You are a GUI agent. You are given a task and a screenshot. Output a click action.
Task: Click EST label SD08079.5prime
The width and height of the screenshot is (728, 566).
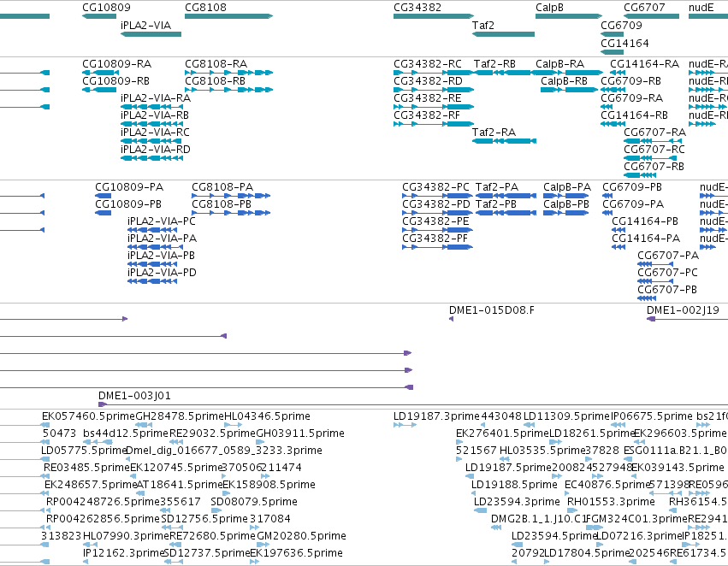254,502
